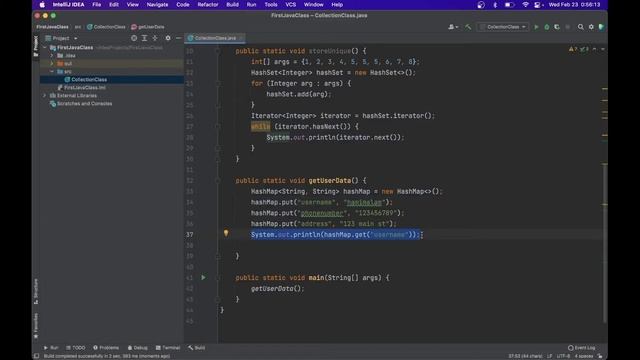
Task: Open the Structure vertical sidebar tab
Action: coord(36,291)
